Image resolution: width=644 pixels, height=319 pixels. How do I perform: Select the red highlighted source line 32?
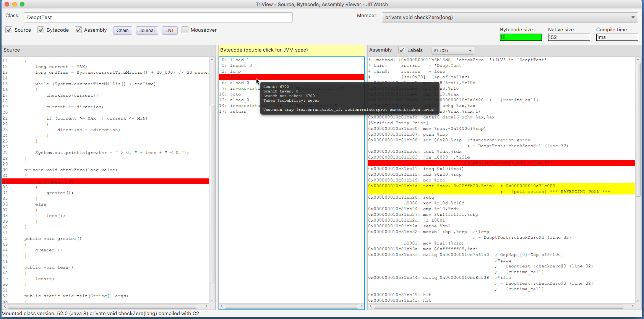105,181
